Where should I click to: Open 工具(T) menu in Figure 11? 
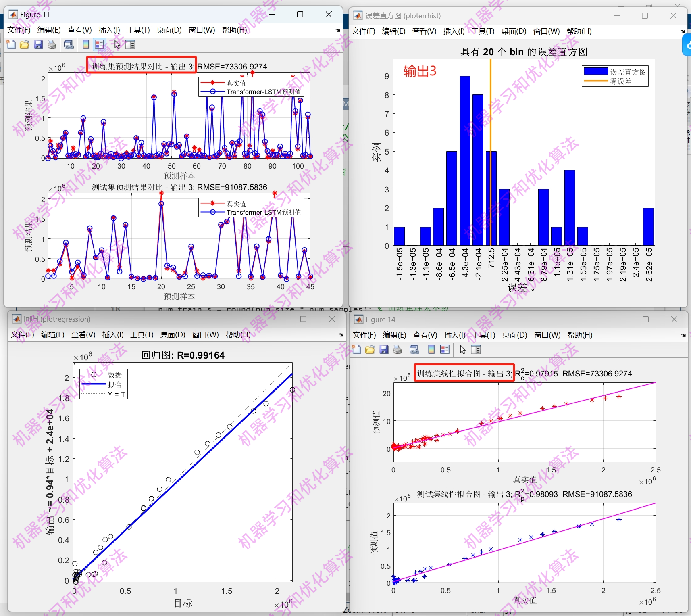pos(138,30)
